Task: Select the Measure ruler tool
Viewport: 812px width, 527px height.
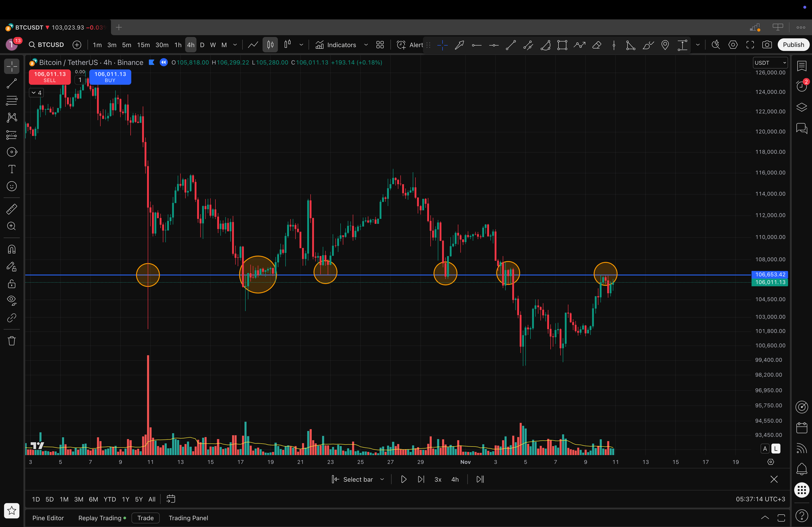Action: pyautogui.click(x=11, y=209)
